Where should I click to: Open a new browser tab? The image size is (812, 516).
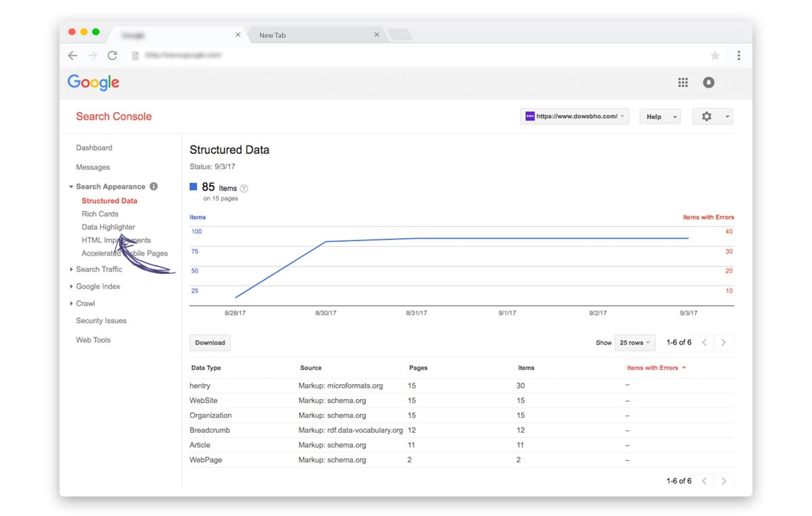(399, 35)
